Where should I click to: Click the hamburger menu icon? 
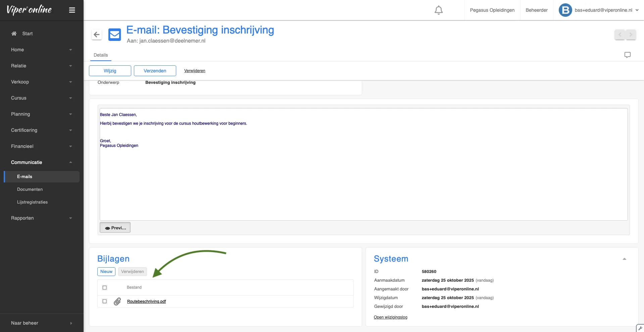click(72, 10)
